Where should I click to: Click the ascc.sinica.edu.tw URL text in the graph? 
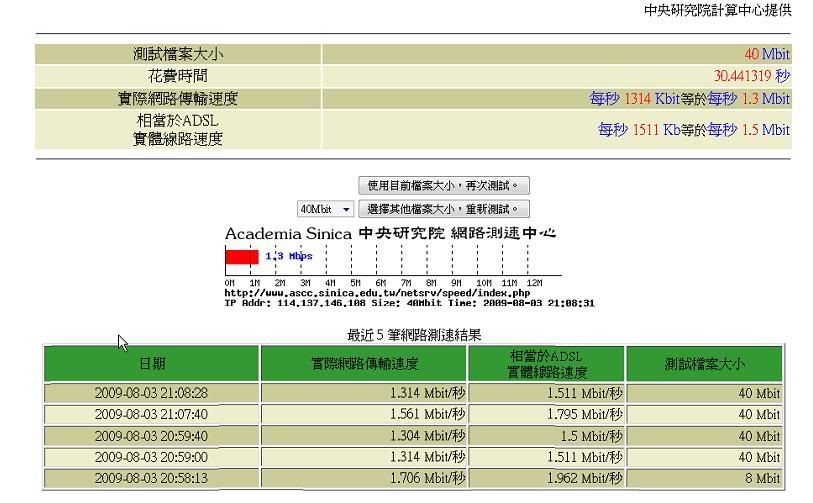pyautogui.click(x=377, y=293)
